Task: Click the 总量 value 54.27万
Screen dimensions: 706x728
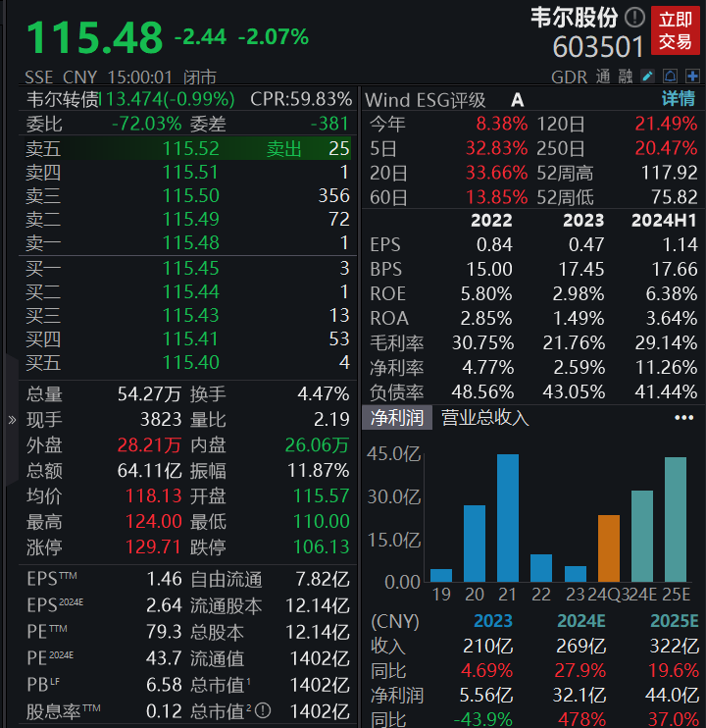Action: coord(149,394)
